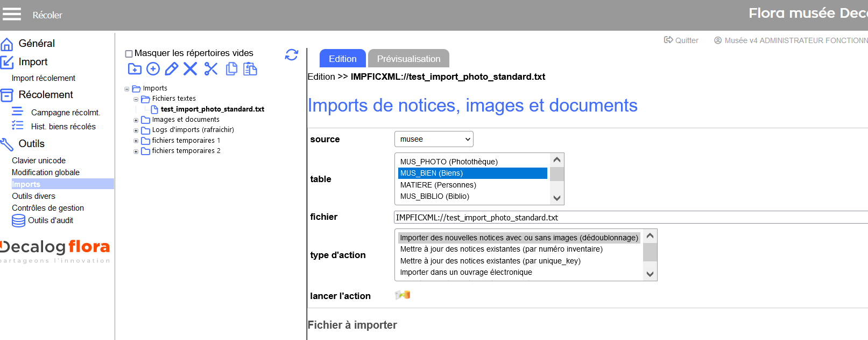Click the fichier path input field
This screenshot has width=868, height=340.
coord(630,218)
